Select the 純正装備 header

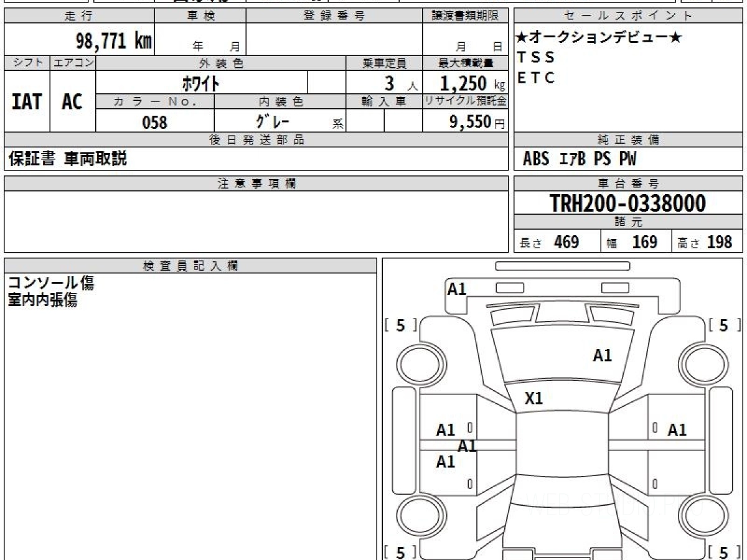pyautogui.click(x=629, y=140)
